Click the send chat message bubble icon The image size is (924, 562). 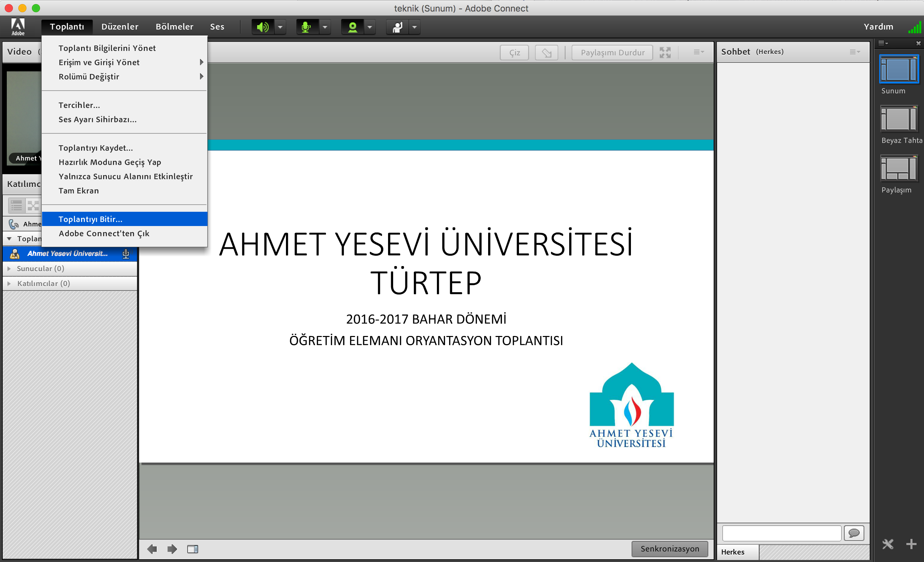(x=854, y=533)
